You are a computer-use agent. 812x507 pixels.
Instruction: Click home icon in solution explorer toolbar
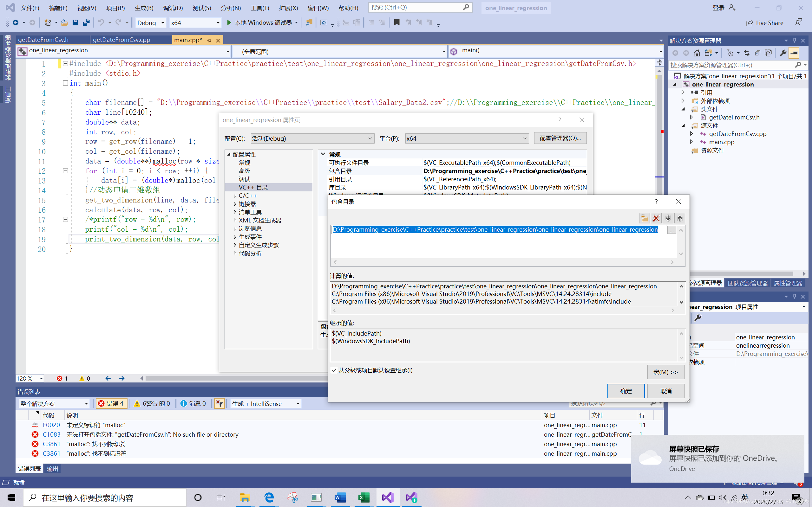(x=697, y=53)
